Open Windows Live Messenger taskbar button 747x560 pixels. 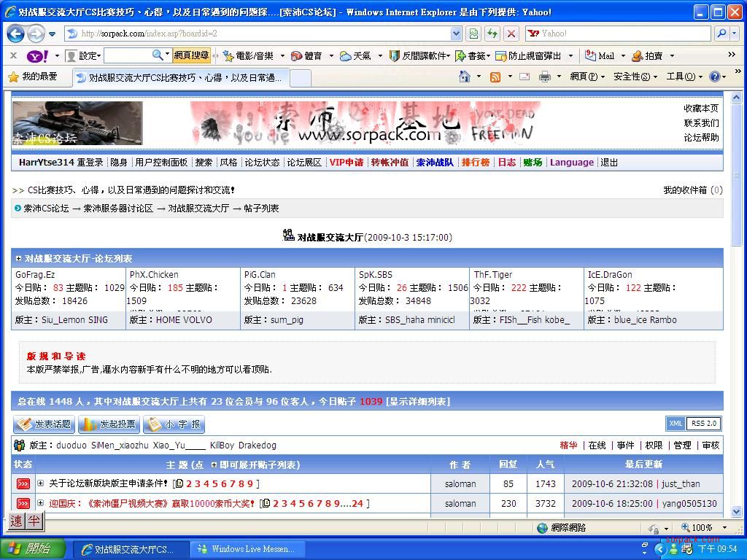247,549
